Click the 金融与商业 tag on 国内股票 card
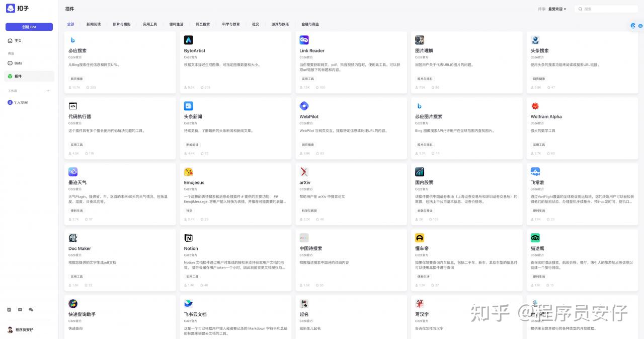 click(425, 211)
